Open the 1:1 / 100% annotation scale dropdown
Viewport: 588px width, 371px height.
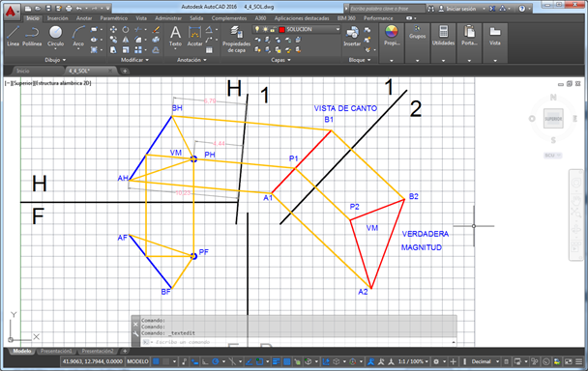click(413, 361)
